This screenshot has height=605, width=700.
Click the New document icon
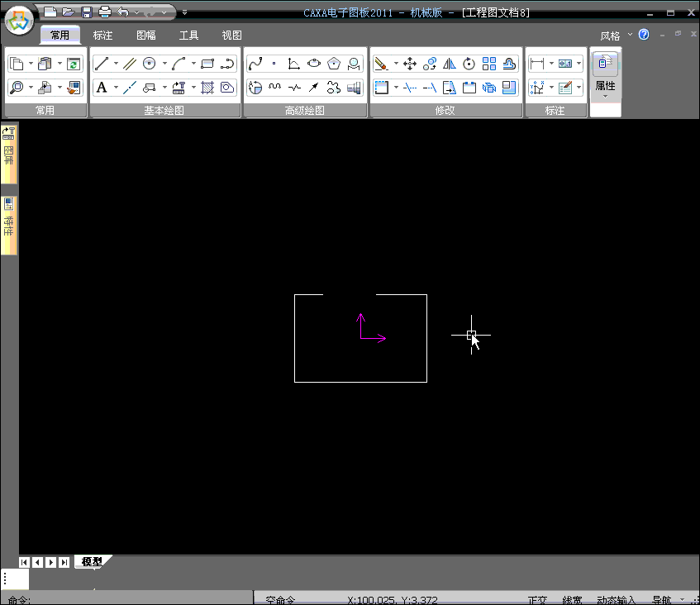50,12
